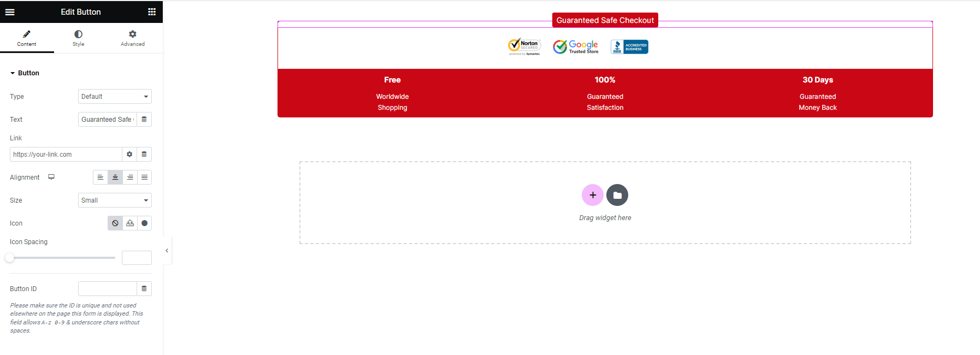The width and height of the screenshot is (980, 355).
Task: Add a new section with plus button
Action: click(593, 195)
